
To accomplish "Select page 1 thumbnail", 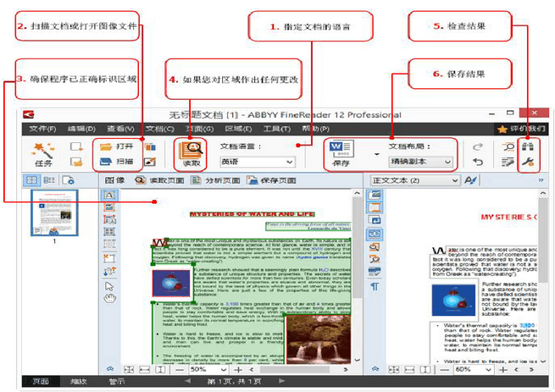I will point(54,213).
